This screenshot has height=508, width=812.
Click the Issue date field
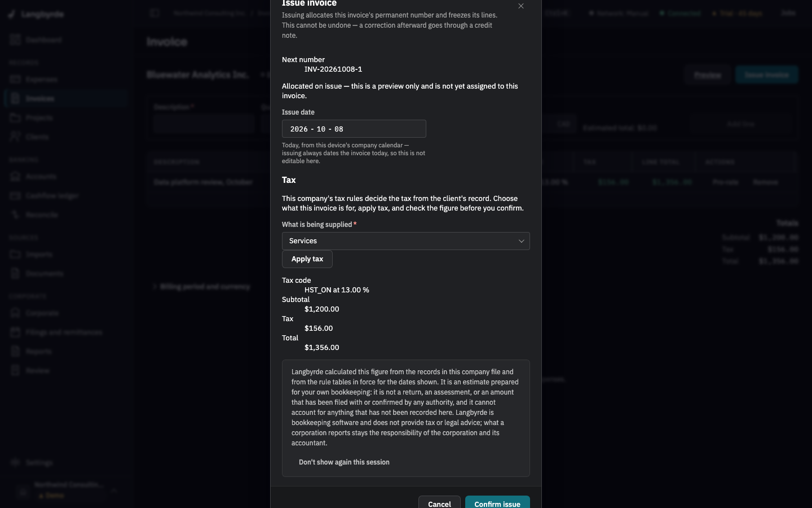click(x=354, y=129)
